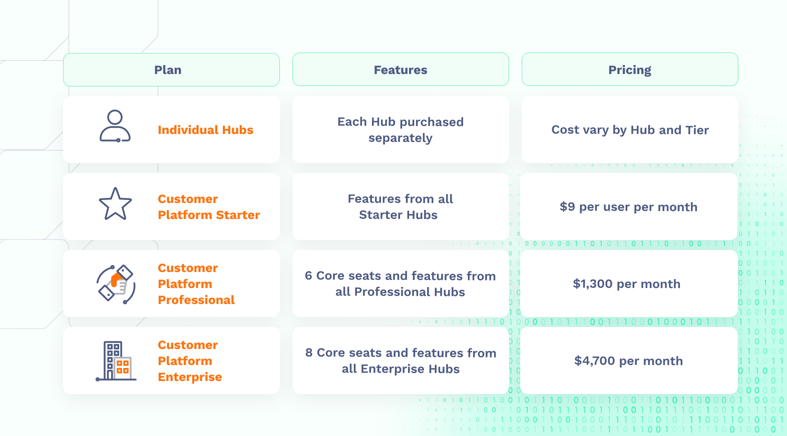This screenshot has height=436, width=787.
Task: Click the building icon for Enterprise plan
Action: [x=116, y=361]
